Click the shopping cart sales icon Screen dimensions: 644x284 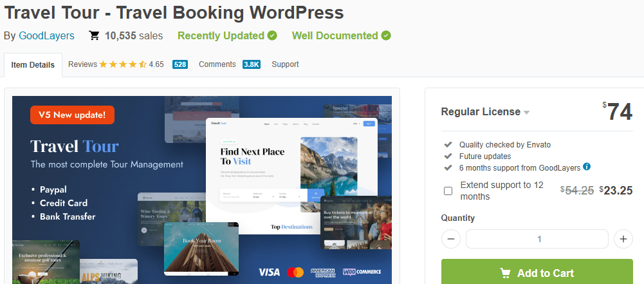click(94, 36)
